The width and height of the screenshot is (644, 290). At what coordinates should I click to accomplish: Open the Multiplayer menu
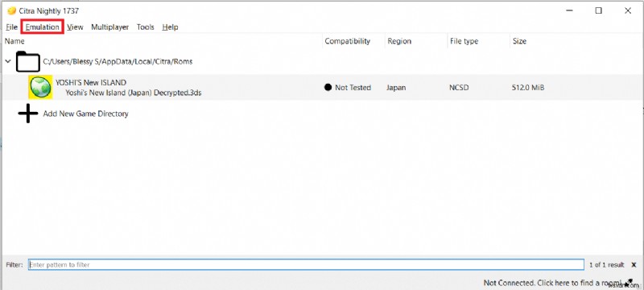point(109,27)
